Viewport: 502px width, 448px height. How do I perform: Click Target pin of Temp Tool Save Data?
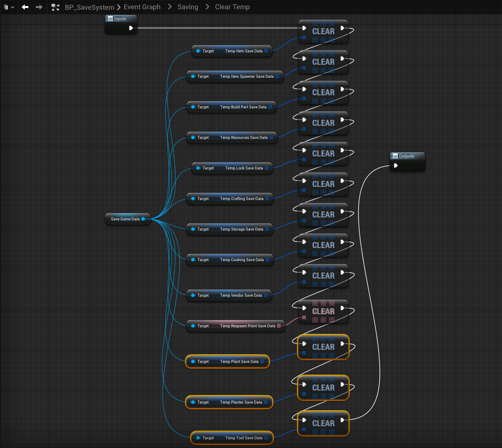tap(198, 438)
